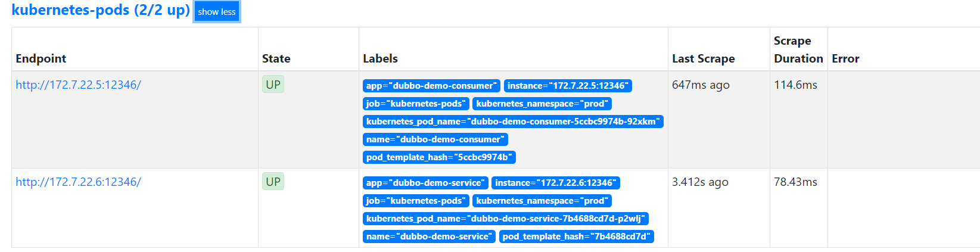Screen dimensions: 980x252
Task: Open endpoint http://172.7.22.6:12346/ link
Action: (x=78, y=182)
